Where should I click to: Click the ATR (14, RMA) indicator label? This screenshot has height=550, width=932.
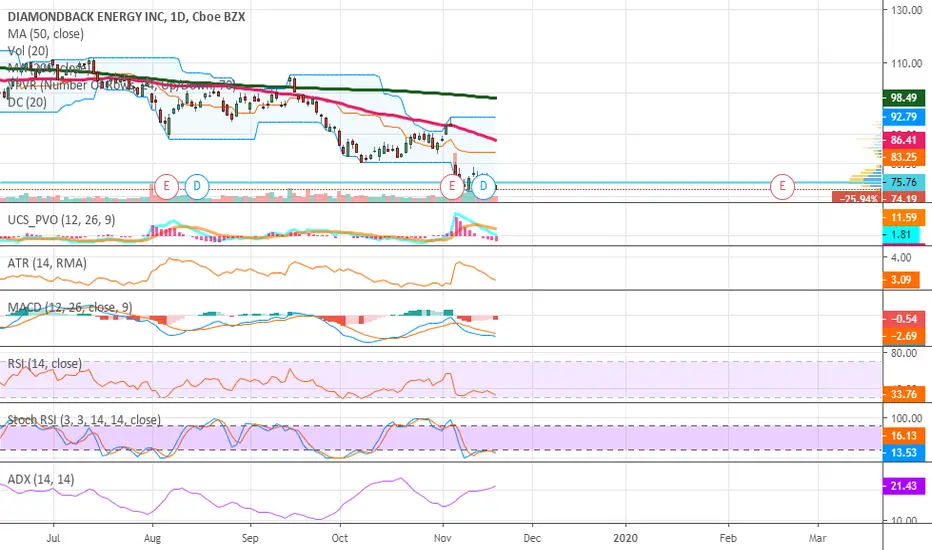pos(47,263)
